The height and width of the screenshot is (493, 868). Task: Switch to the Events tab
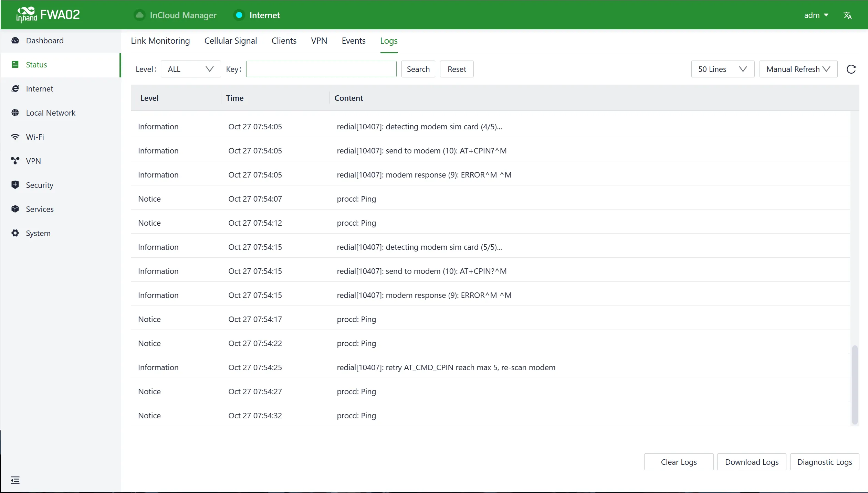tap(354, 41)
